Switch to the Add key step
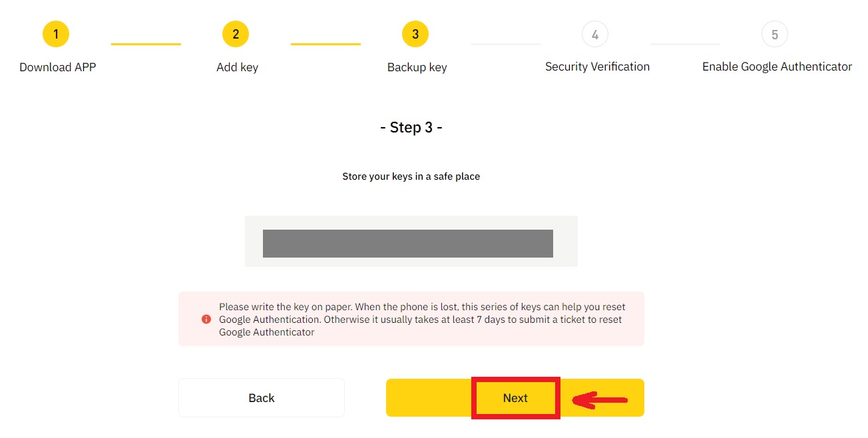 tap(237, 67)
